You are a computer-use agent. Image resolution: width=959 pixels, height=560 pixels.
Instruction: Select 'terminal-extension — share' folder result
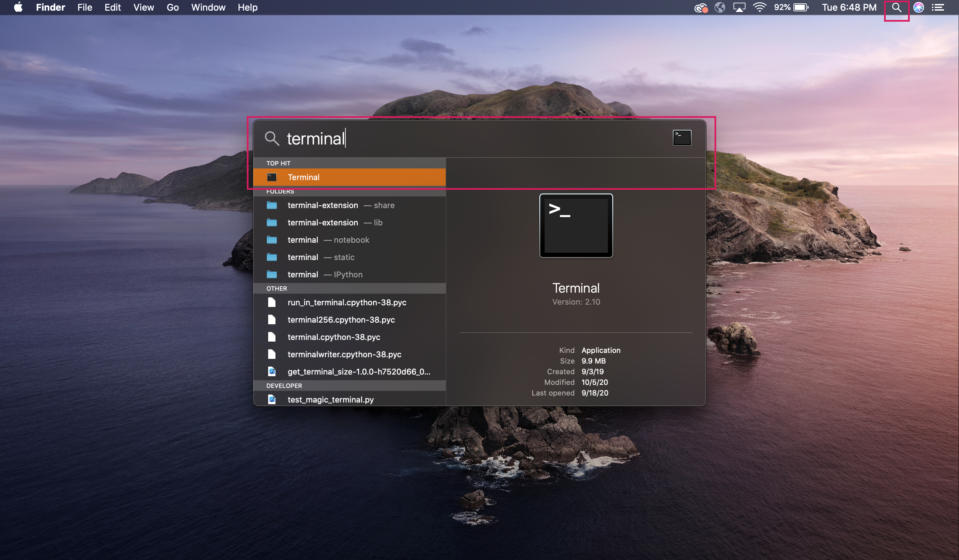(x=349, y=205)
